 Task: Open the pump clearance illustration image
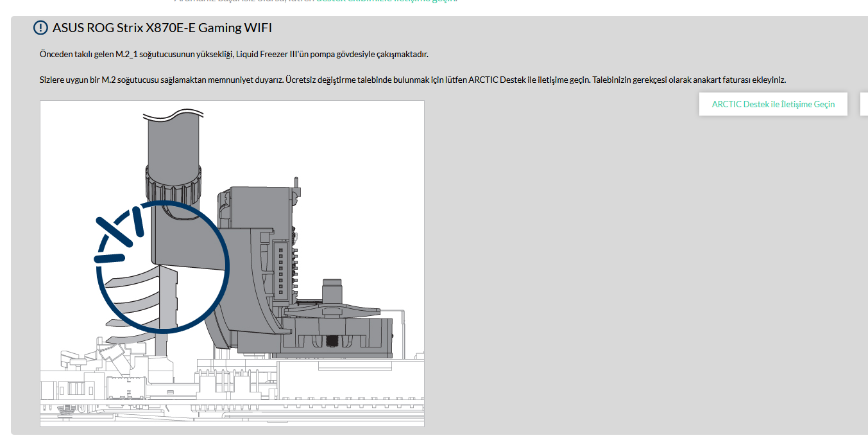232,263
